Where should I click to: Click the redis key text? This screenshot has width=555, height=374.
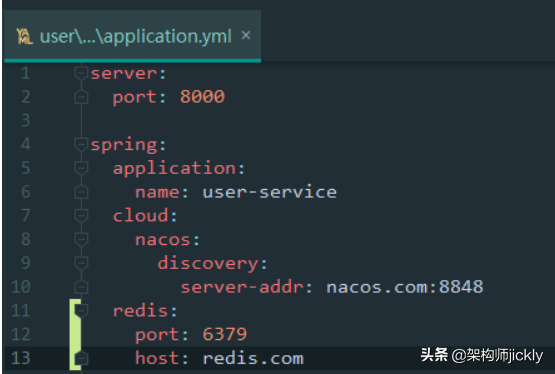(141, 311)
